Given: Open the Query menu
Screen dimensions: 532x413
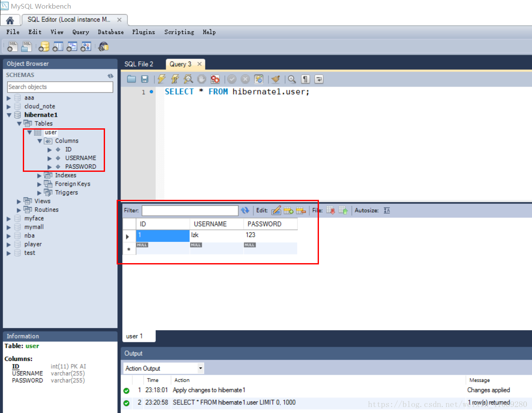Looking at the screenshot, I should 80,32.
